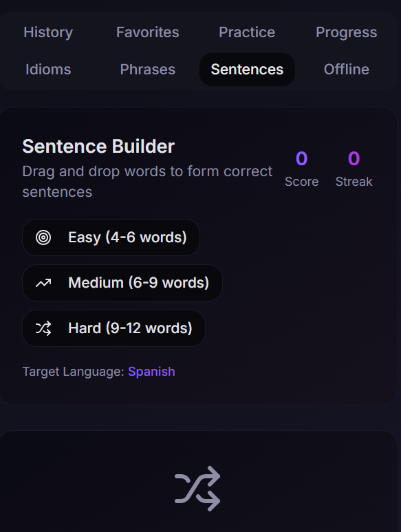Open the Progress tab
The width and height of the screenshot is (401, 532).
(x=347, y=32)
